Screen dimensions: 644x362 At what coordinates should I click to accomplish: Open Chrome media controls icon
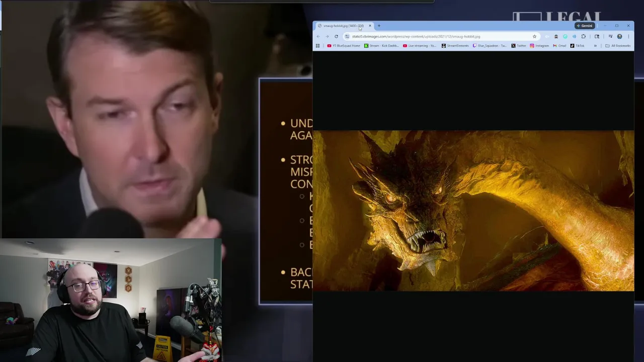click(x=610, y=36)
